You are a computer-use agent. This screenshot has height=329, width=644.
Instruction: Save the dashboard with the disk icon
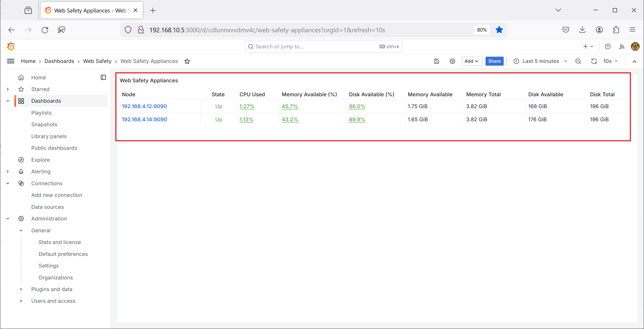(x=436, y=61)
